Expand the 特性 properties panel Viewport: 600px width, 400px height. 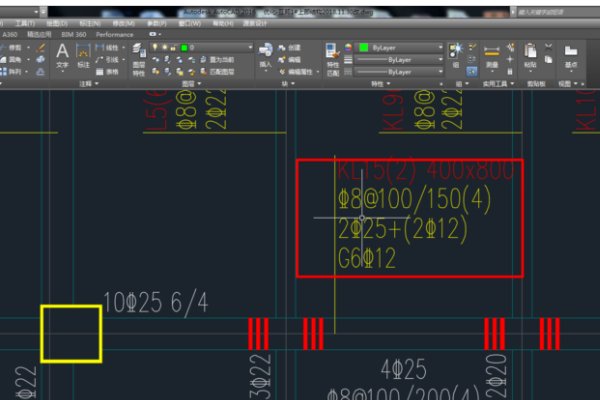click(x=381, y=83)
